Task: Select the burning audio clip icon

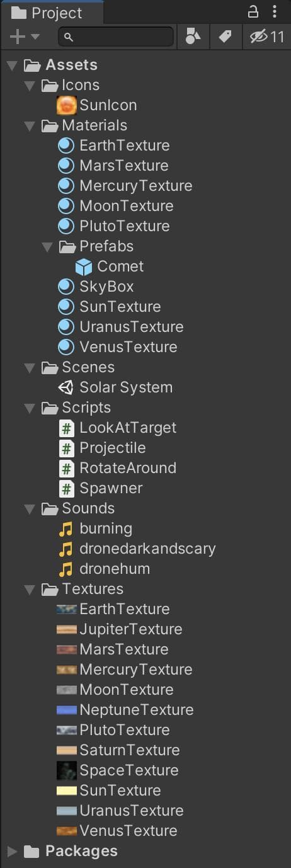Action: [66, 528]
